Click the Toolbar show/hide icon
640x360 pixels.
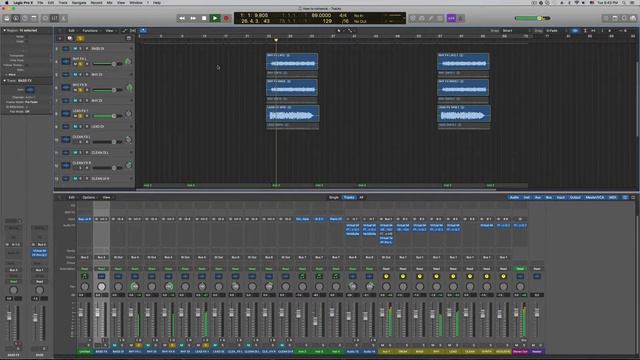(x=34, y=18)
